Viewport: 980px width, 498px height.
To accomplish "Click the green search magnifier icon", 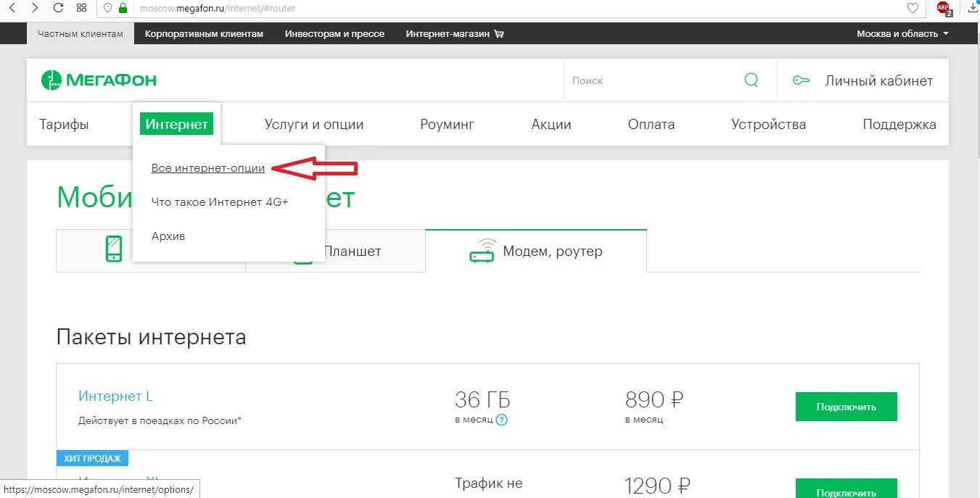I will tap(752, 80).
